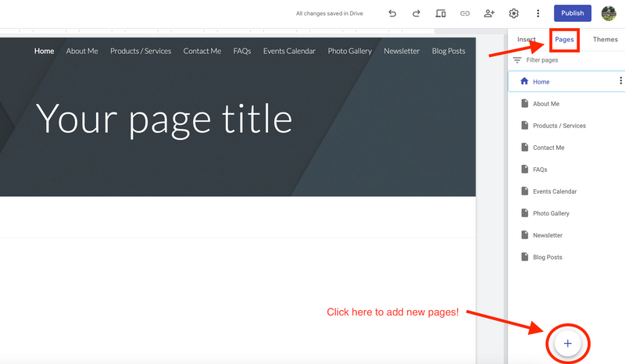Click the page icon next to Photo Gallery

[524, 213]
